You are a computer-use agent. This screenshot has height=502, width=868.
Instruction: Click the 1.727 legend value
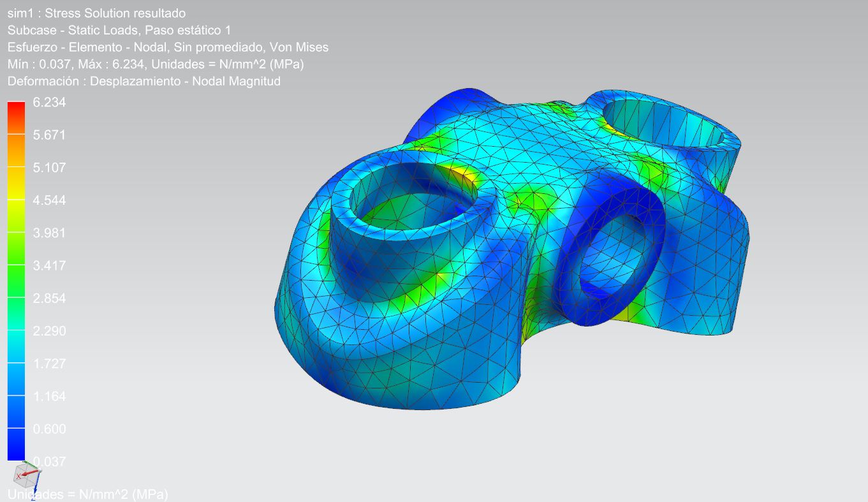50,363
